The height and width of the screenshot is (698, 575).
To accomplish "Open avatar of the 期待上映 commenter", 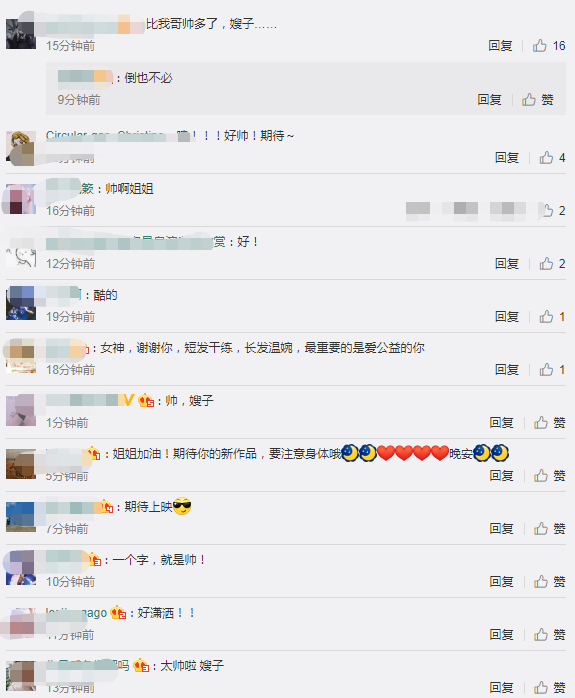I will tap(21, 517).
